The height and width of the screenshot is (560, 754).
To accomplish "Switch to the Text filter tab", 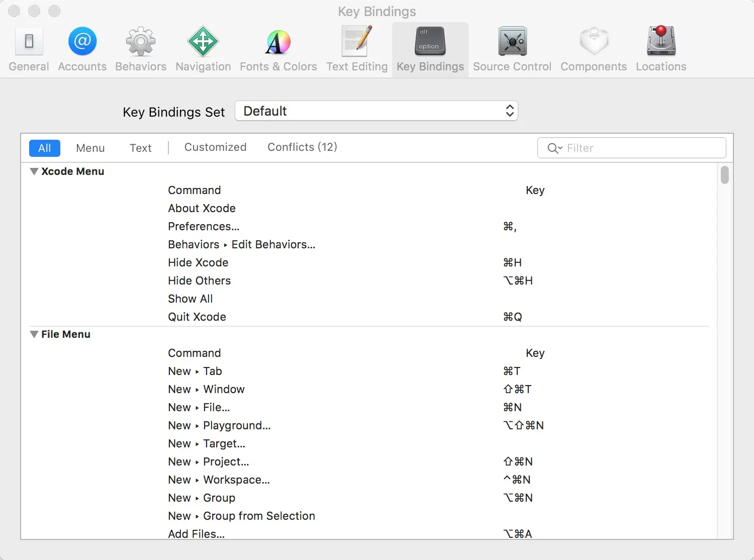I will pyautogui.click(x=141, y=148).
